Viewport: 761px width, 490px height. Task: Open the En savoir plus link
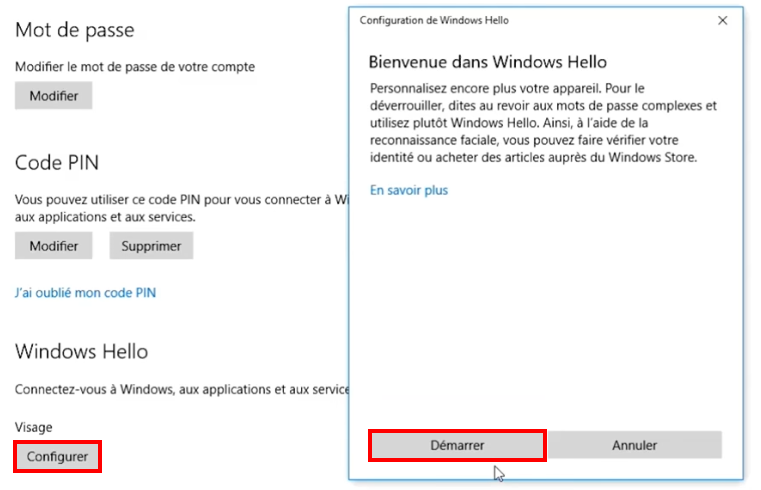pyautogui.click(x=409, y=190)
